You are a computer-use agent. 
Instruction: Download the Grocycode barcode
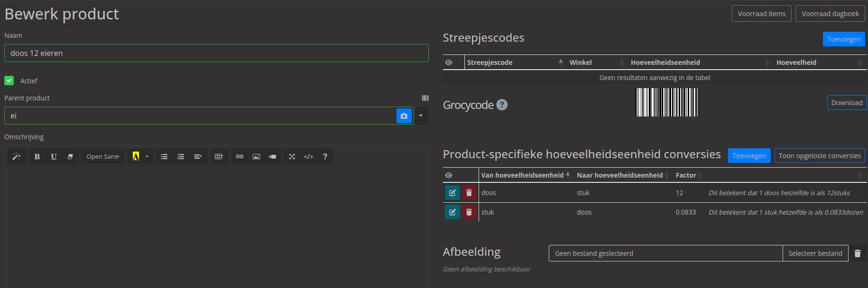coord(847,103)
